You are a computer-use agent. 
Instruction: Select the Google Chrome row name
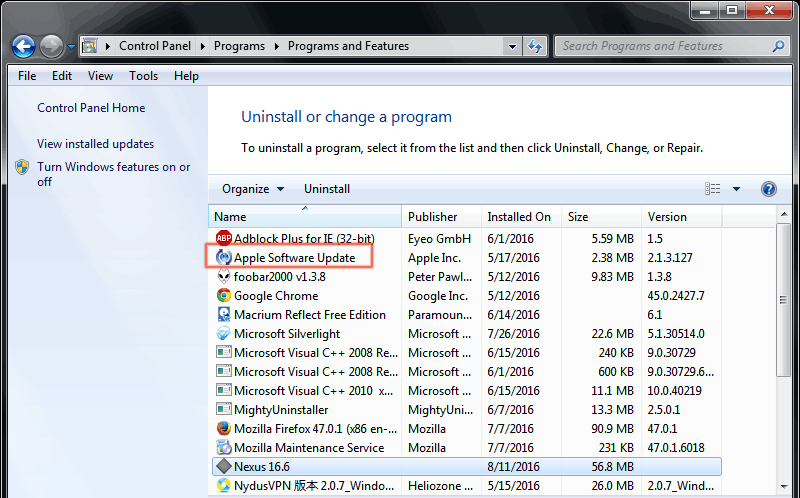(276, 296)
